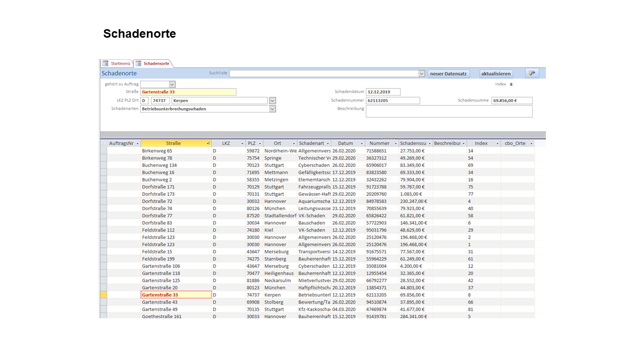Open the PLZ column header filter arrow
The image size is (644, 362).
(x=260, y=144)
